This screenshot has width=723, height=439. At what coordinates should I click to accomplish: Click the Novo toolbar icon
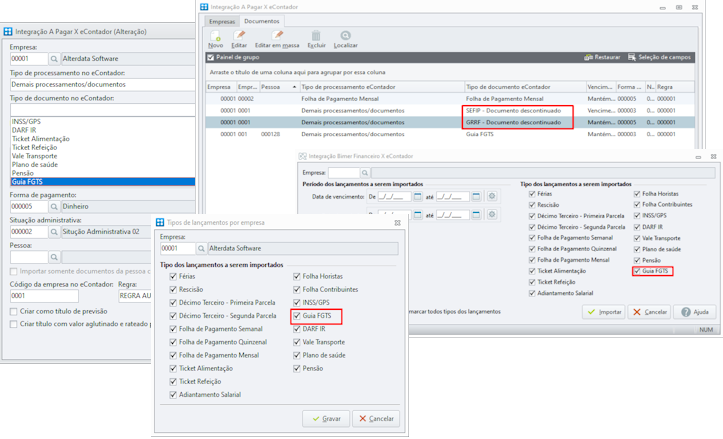click(x=215, y=36)
